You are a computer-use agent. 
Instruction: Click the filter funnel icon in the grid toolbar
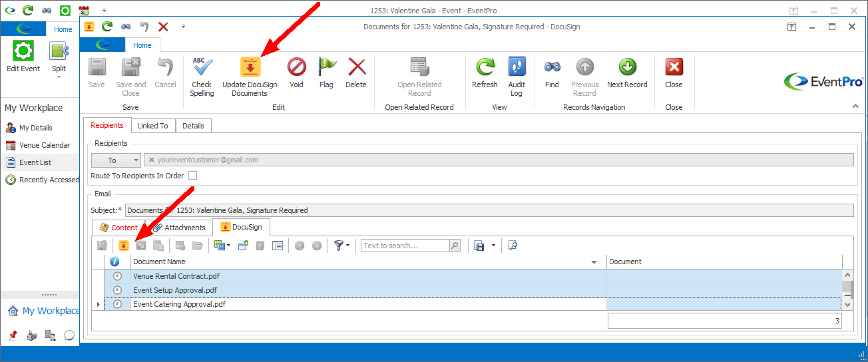[339, 246]
